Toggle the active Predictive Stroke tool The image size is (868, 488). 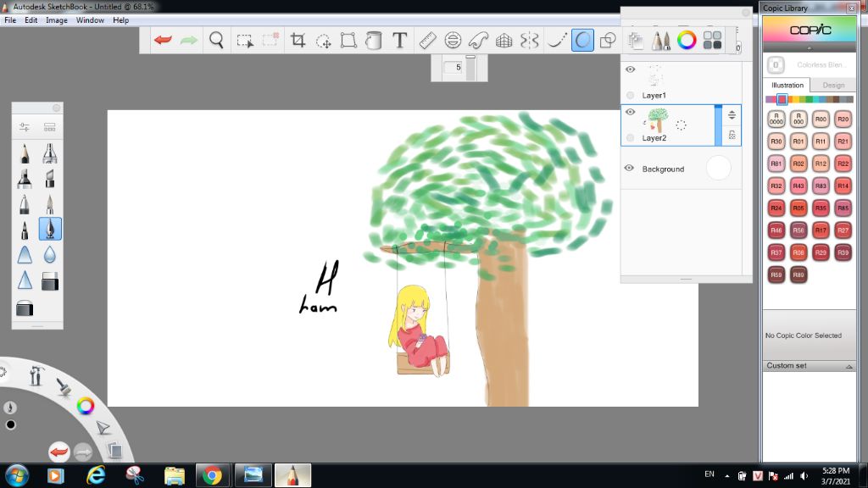[582, 41]
